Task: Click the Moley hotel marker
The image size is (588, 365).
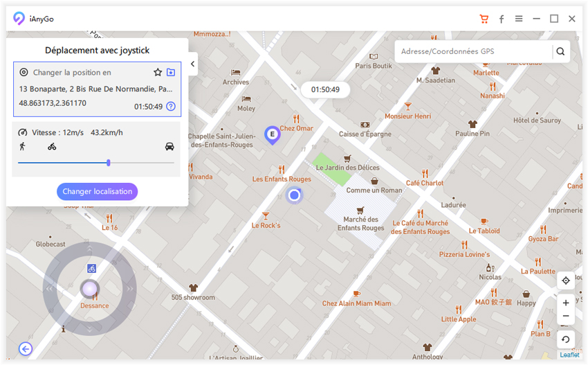Action: tap(246, 99)
